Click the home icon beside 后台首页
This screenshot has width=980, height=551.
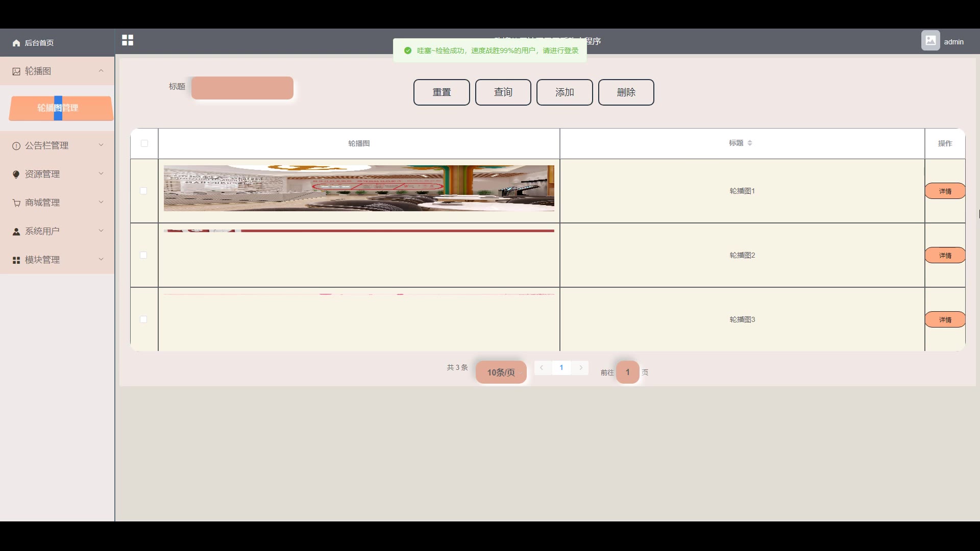tap(16, 43)
